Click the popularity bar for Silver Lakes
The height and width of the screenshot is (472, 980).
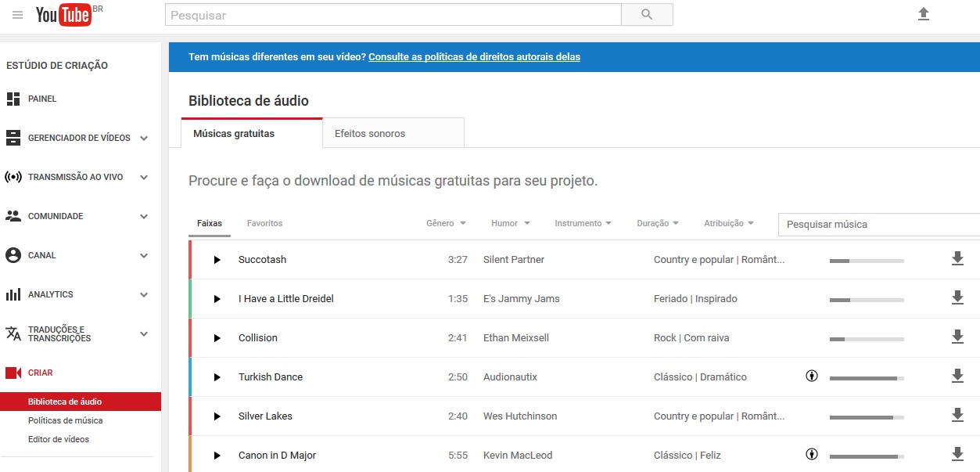click(867, 416)
